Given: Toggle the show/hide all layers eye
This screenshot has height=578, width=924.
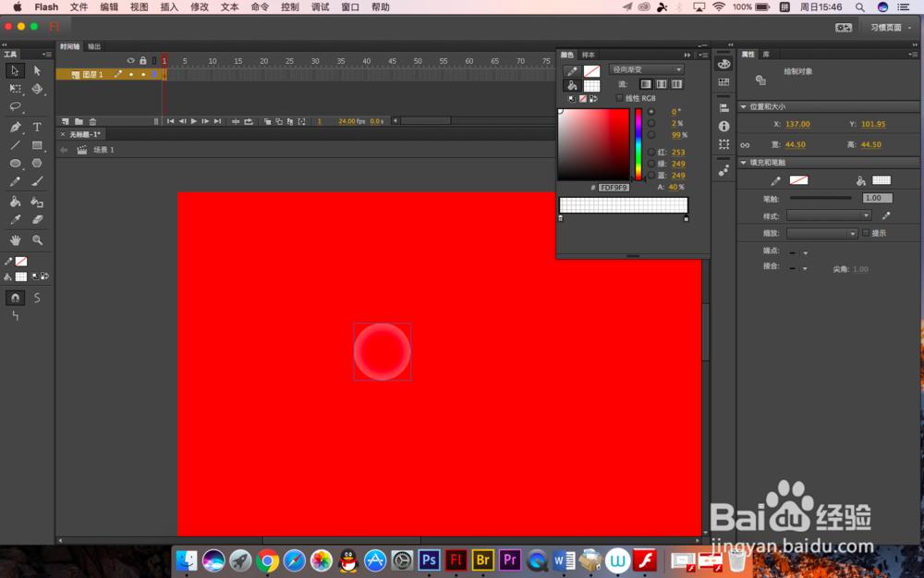Looking at the screenshot, I should [x=131, y=61].
